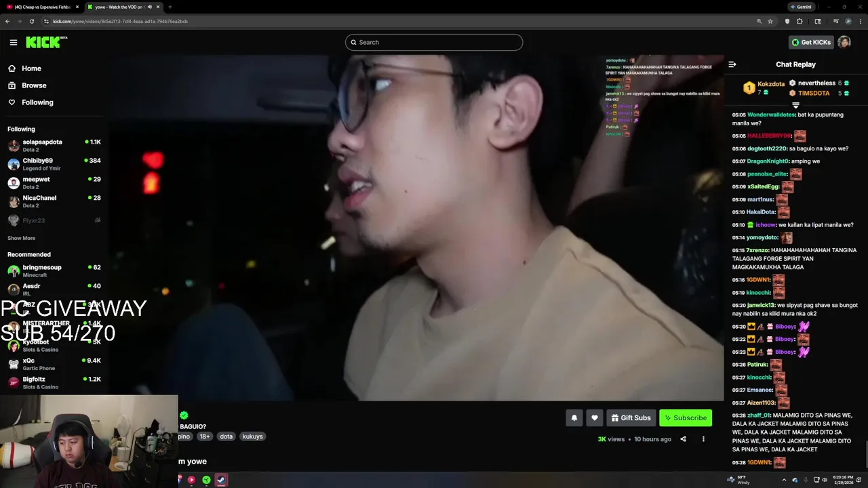Viewport: 868px width, 488px height.
Task: Open Aesdr recommended channel
Action: tap(54, 289)
